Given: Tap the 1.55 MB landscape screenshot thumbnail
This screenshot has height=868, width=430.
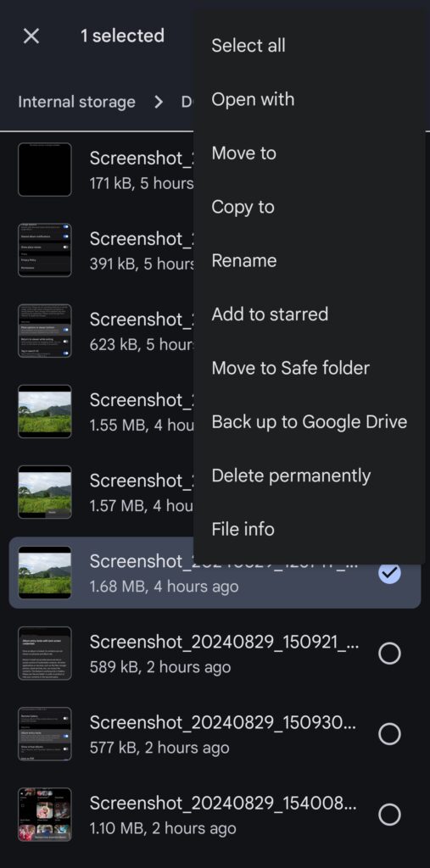Looking at the screenshot, I should [x=45, y=411].
